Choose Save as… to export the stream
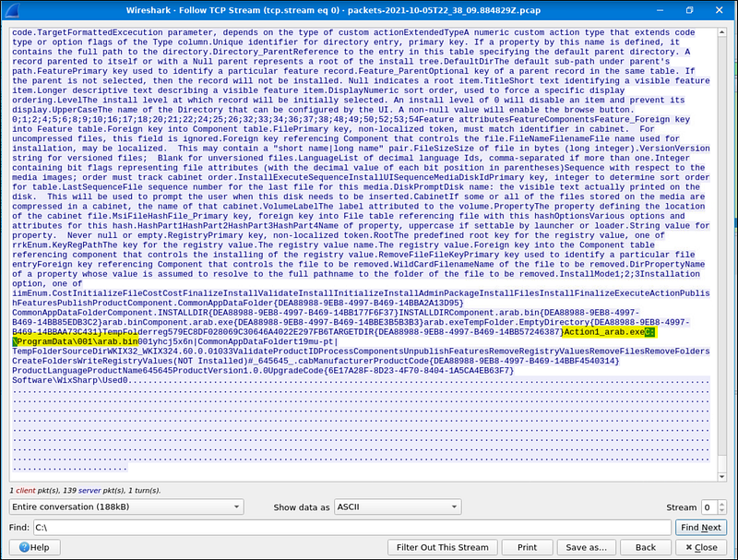 tap(585, 547)
